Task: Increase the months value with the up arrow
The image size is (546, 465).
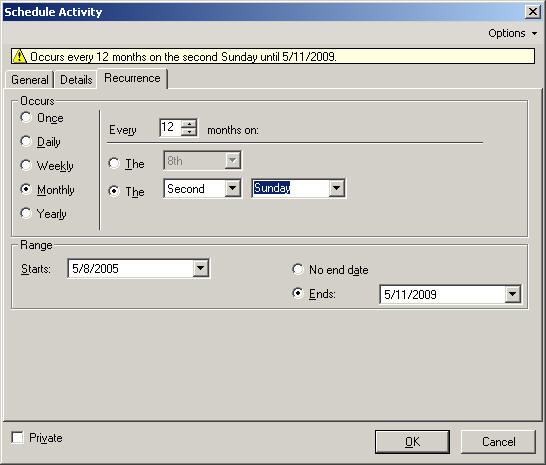Action: (189, 123)
